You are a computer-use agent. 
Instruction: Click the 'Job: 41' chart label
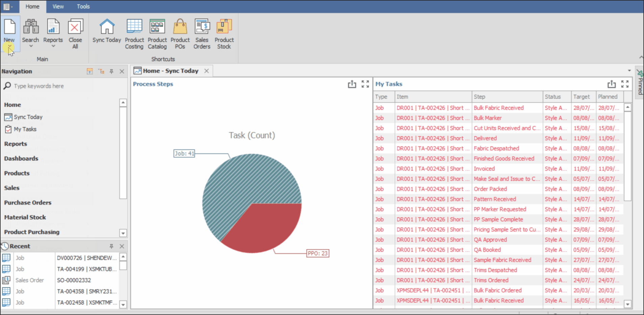pyautogui.click(x=184, y=153)
